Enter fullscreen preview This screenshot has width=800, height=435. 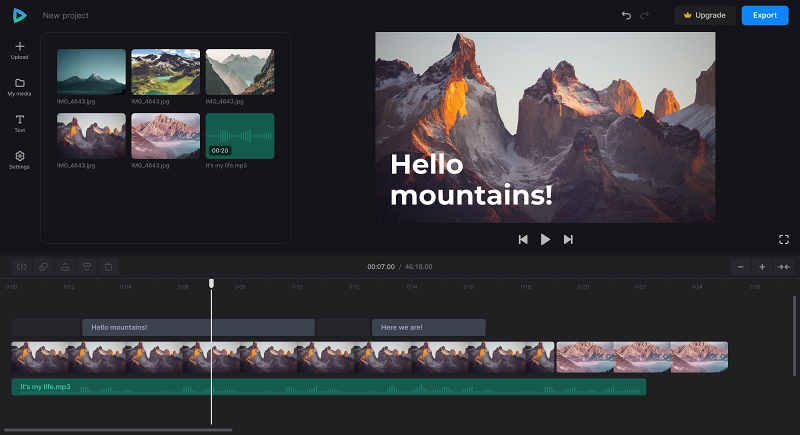point(784,240)
